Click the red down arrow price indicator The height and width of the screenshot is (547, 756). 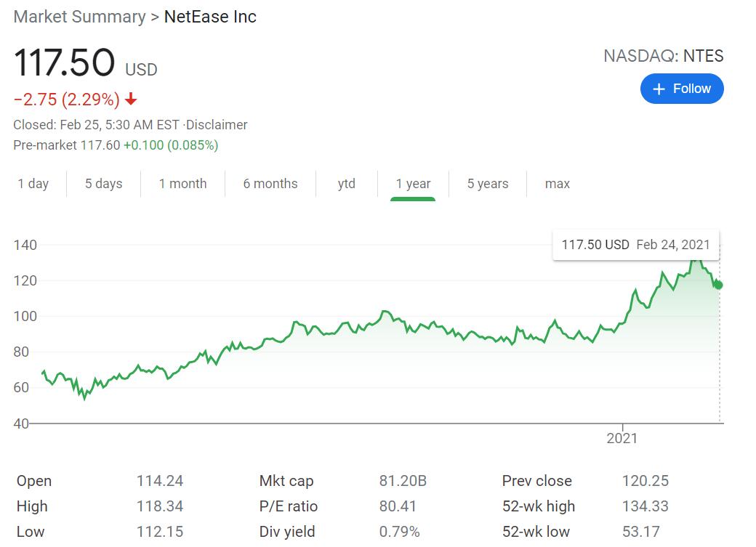[x=131, y=100]
